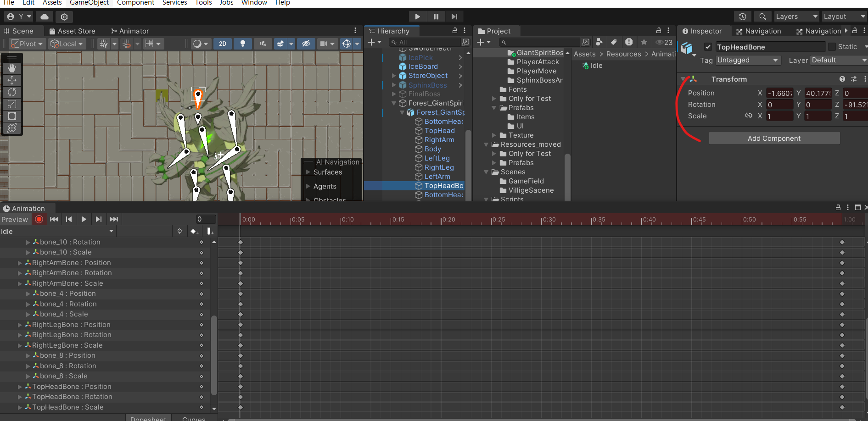Screen dimensions: 868x421
Task: Click the animation record button
Action: pyautogui.click(x=39, y=219)
